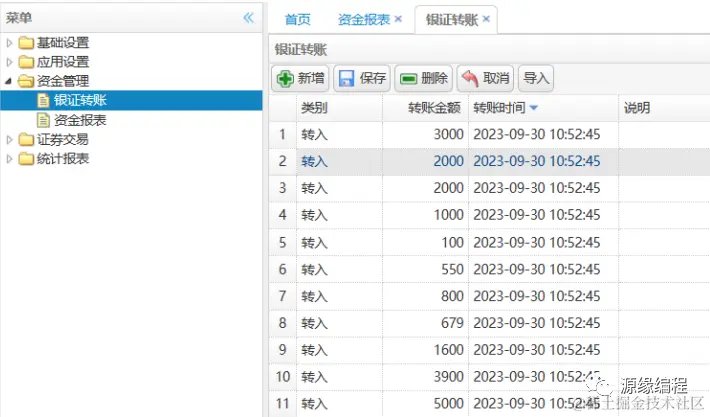Click amount 3900 in row 10
The height and width of the screenshot is (417, 710).
point(448,377)
